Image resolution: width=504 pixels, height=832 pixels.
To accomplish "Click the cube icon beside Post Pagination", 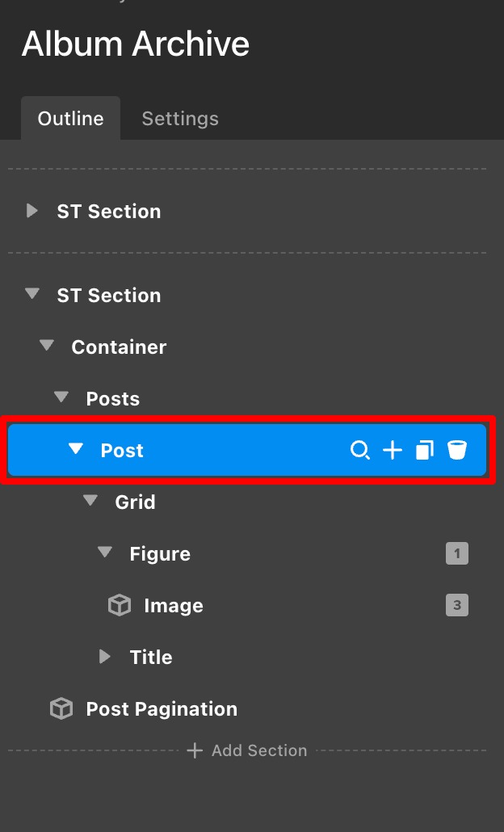I will coord(61,709).
